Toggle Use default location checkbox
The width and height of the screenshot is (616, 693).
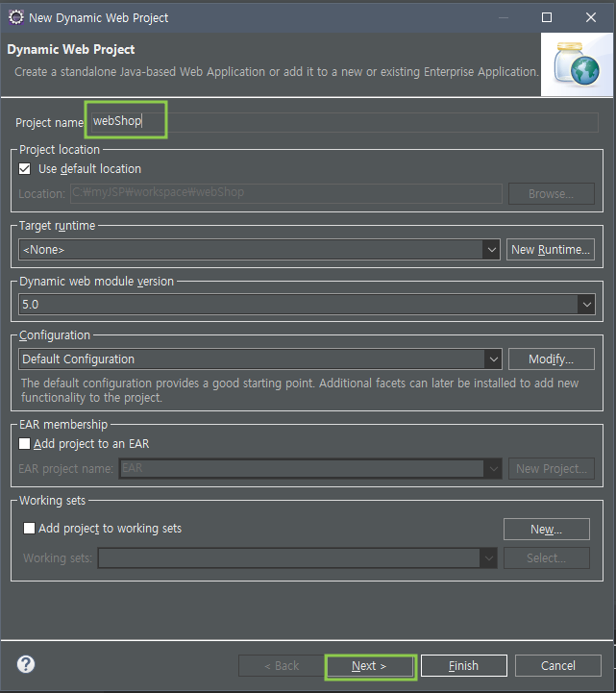coord(25,169)
